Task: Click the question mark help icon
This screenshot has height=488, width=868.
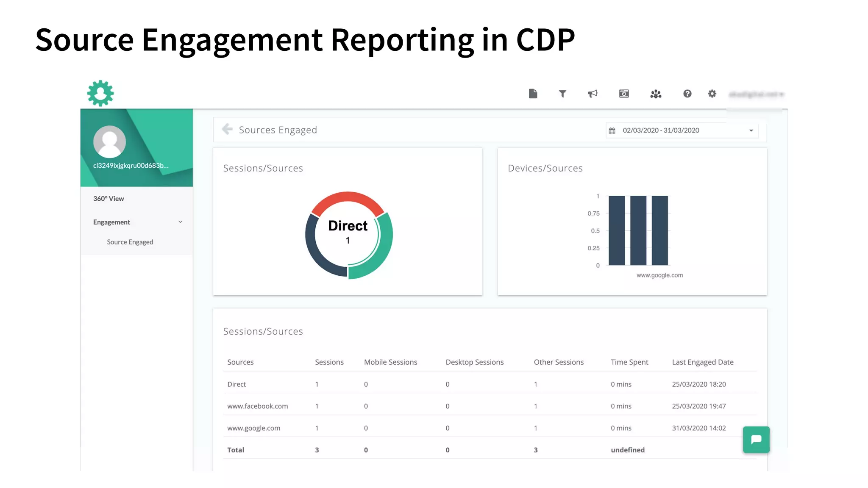Action: [687, 94]
